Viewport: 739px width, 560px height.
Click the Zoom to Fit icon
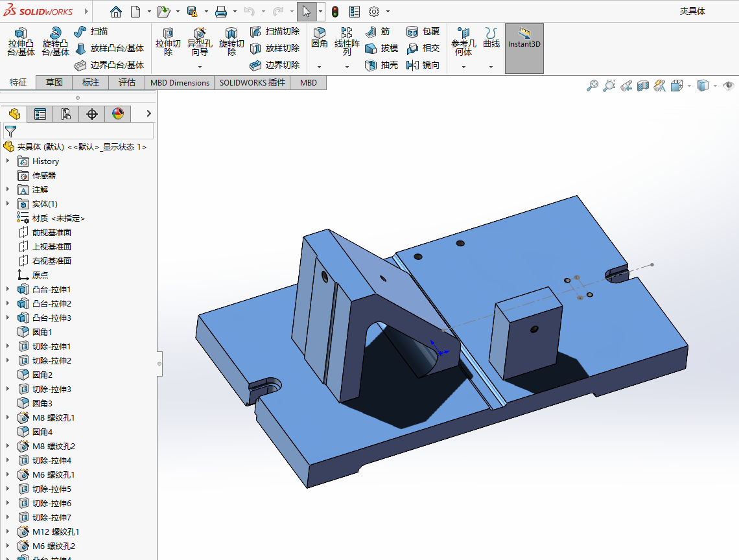pos(592,86)
